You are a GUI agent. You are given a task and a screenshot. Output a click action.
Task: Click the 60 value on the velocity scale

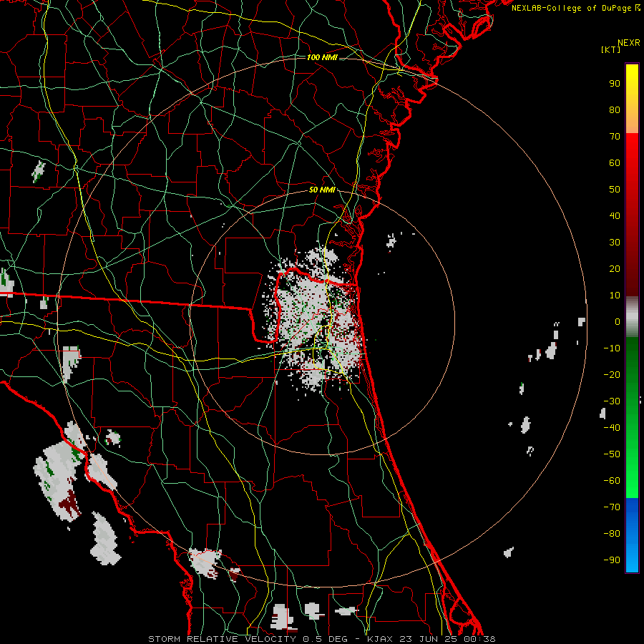point(615,163)
